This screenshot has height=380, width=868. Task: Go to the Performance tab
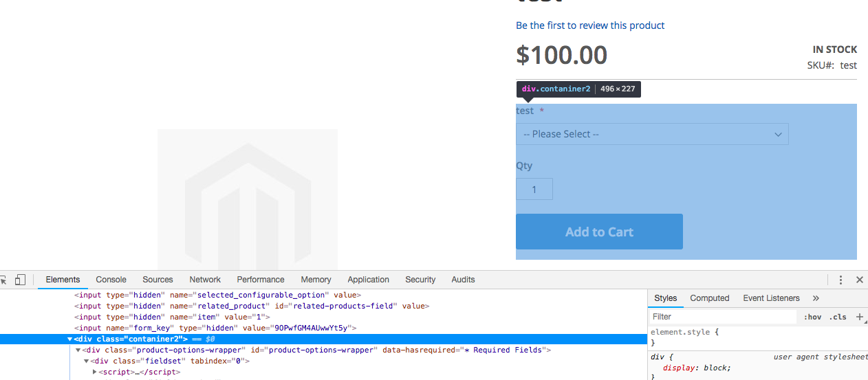[x=261, y=280]
